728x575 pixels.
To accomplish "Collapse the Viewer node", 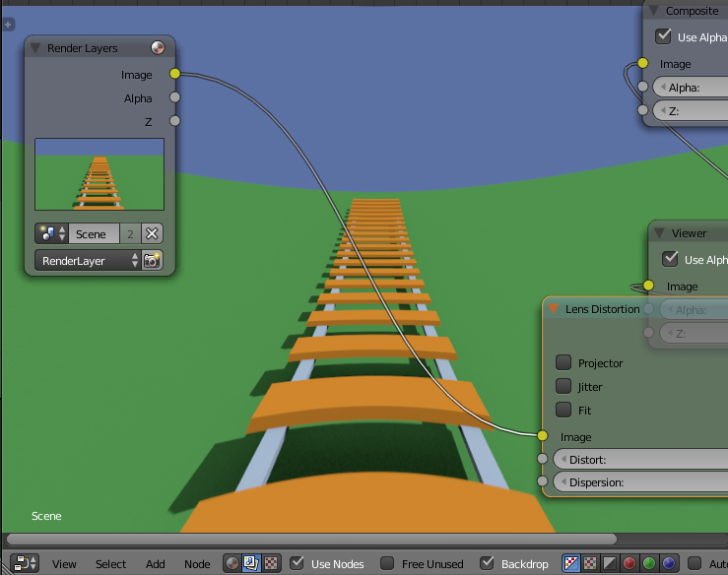I will (659, 233).
